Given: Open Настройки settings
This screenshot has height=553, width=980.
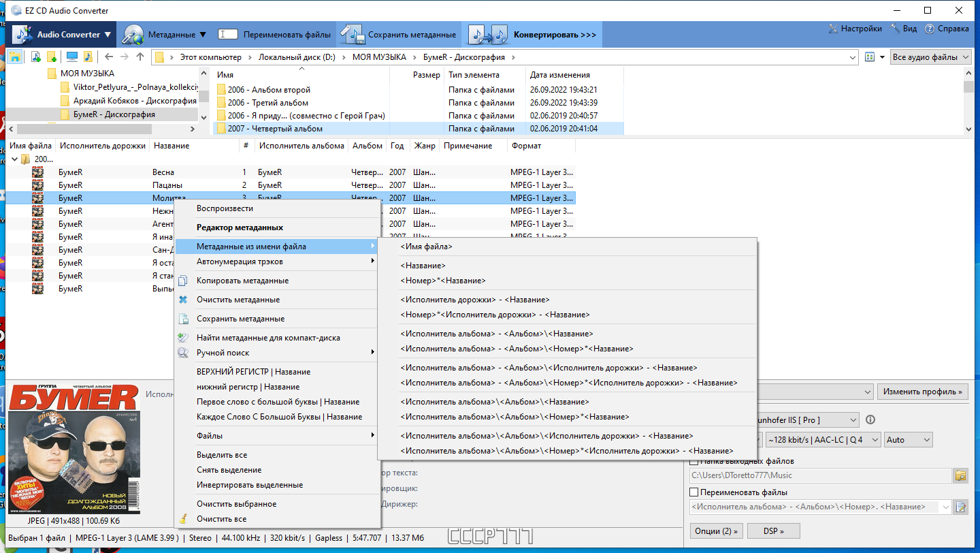Looking at the screenshot, I should click(x=855, y=29).
